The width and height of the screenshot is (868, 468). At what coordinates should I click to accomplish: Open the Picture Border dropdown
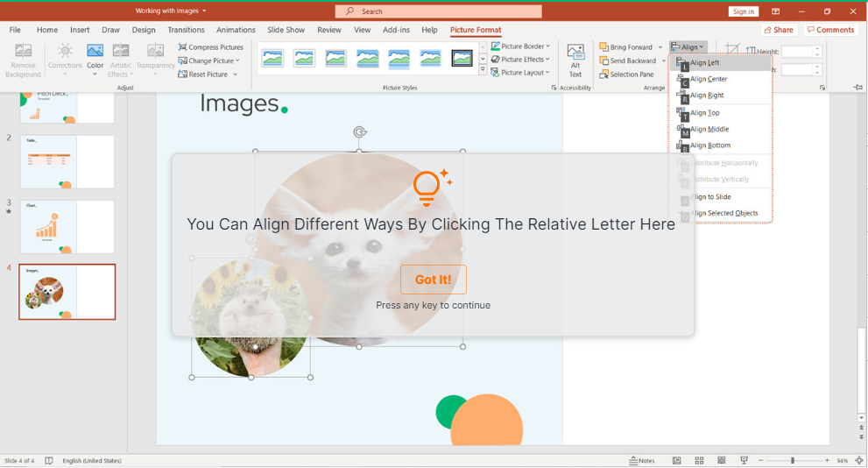click(x=520, y=46)
